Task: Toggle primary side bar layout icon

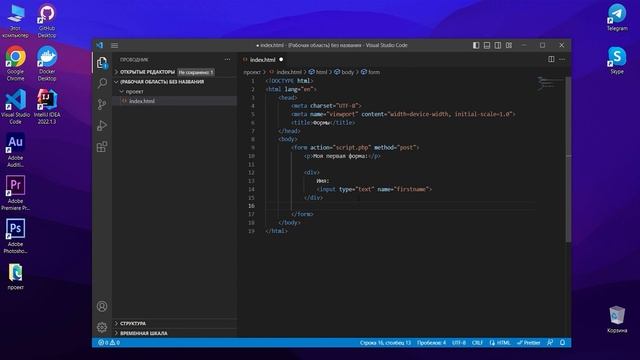Action: point(476,45)
